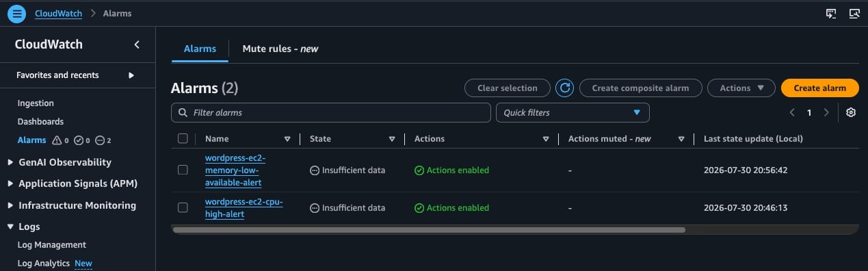Click Create composite alarm button
Screen dimensions: 868x271
tap(641, 88)
